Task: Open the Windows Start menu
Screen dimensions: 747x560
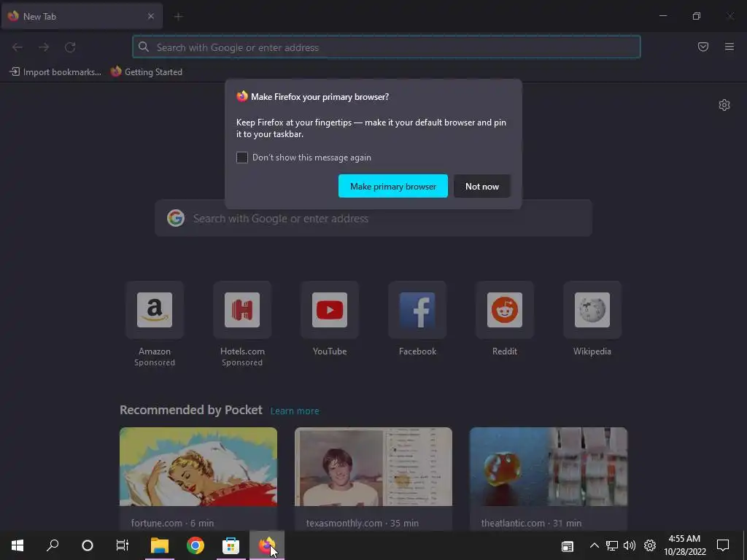Action: [x=18, y=545]
